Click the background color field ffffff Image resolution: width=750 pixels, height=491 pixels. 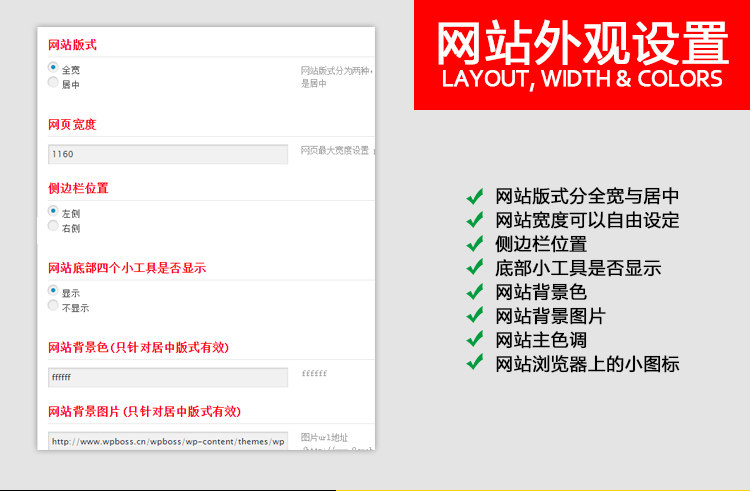tap(168, 378)
